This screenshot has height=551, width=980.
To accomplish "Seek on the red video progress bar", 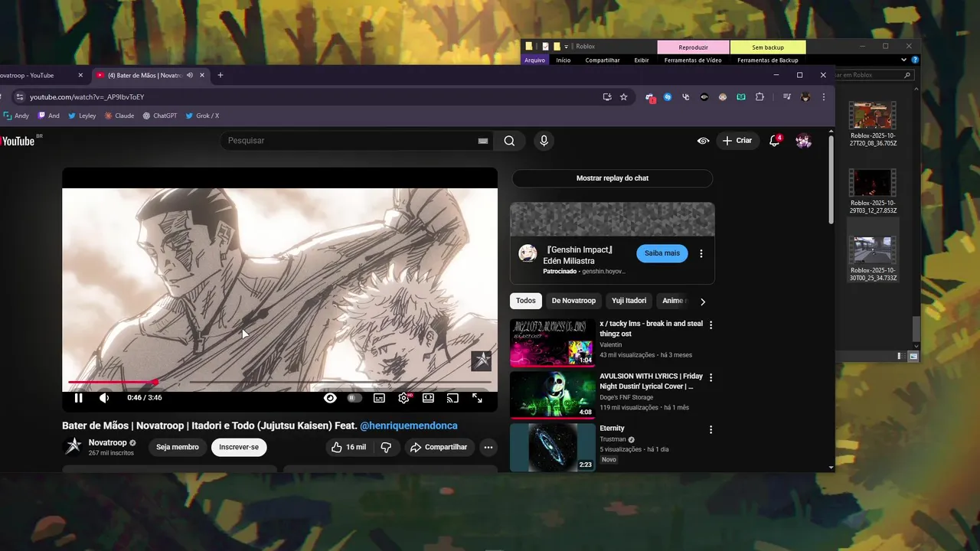I will coord(279,382).
